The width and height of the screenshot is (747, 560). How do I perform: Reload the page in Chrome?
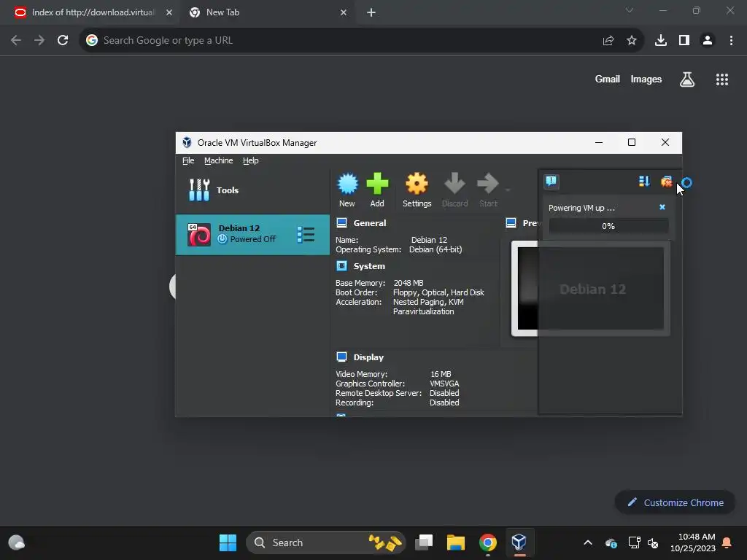[63, 41]
